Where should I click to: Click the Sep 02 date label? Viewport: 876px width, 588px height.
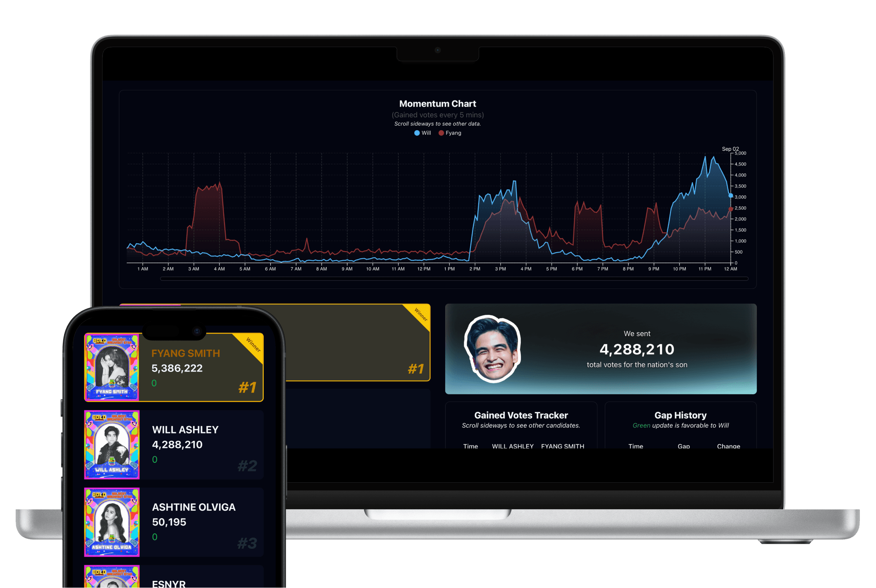[x=730, y=149]
